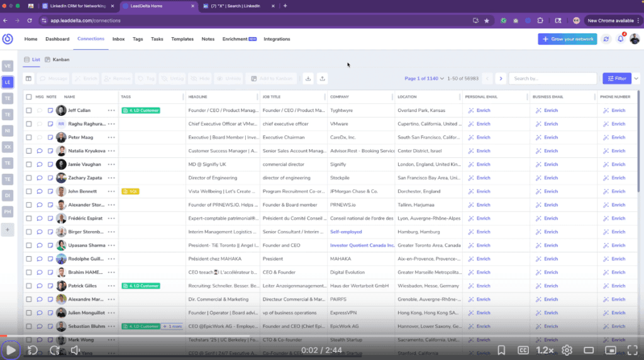Click the 4. LD Customer tag on Jeff Callan
This screenshot has height=360, width=644.
tap(141, 111)
